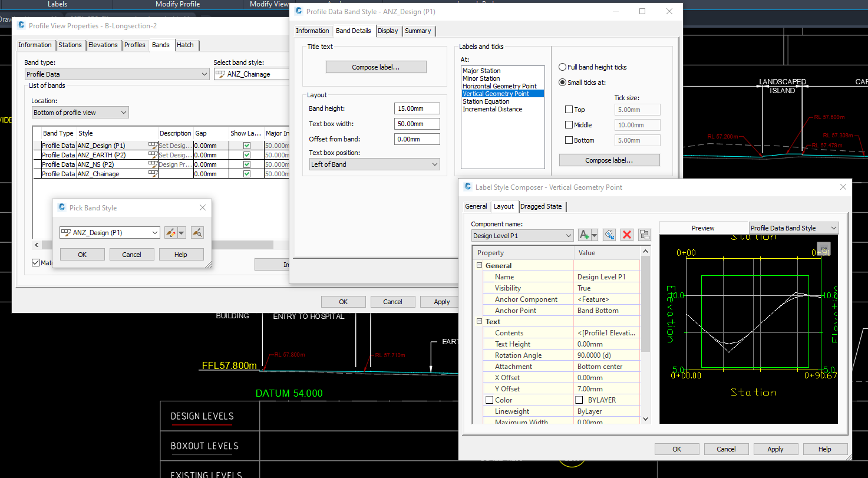
Task: Click the copy component icon
Action: [x=609, y=235]
